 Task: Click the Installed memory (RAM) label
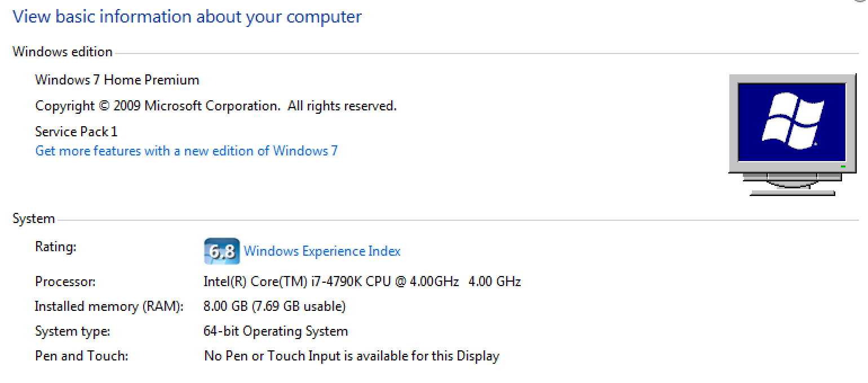point(109,306)
